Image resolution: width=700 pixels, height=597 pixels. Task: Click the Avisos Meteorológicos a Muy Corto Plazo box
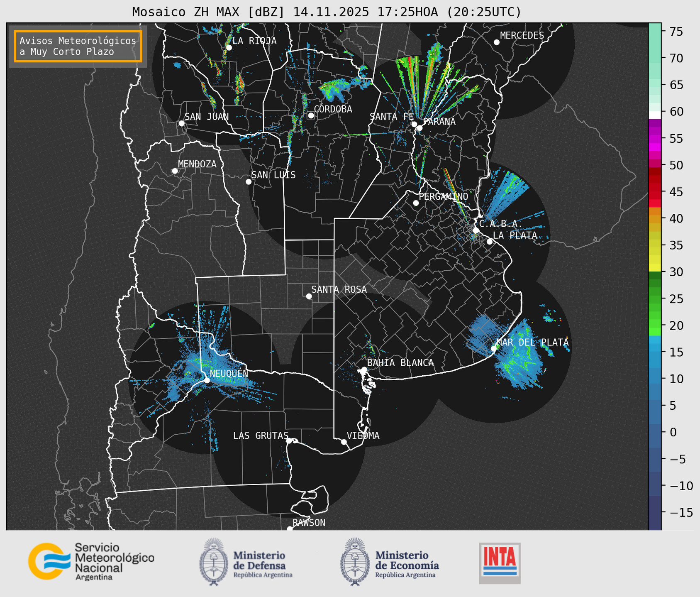coord(78,46)
